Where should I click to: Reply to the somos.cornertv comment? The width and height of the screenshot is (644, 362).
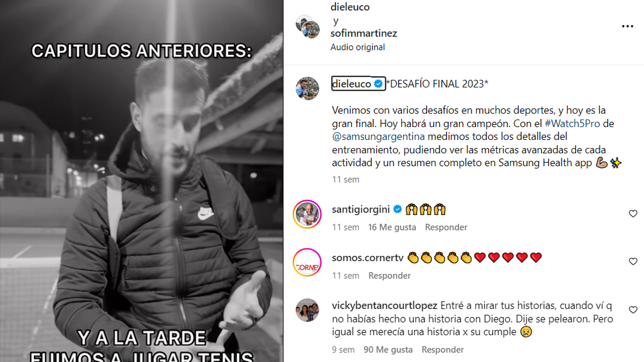390,276
